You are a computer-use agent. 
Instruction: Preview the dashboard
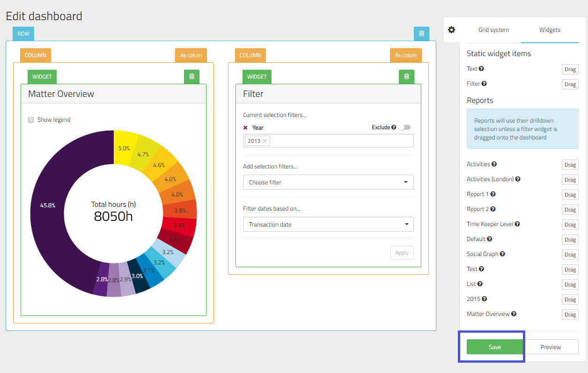pos(551,347)
